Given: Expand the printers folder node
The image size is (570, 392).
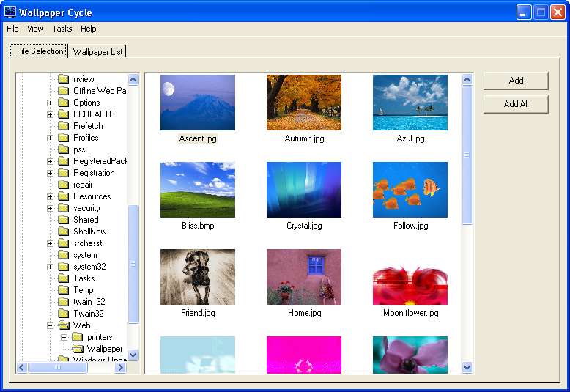Looking at the screenshot, I should [x=64, y=337].
